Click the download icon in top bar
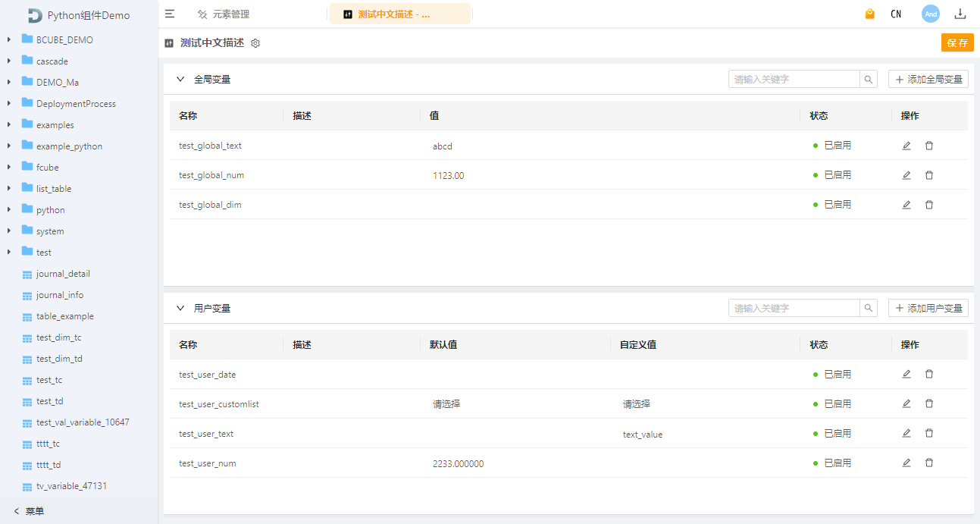The height and width of the screenshot is (524, 980). [960, 14]
